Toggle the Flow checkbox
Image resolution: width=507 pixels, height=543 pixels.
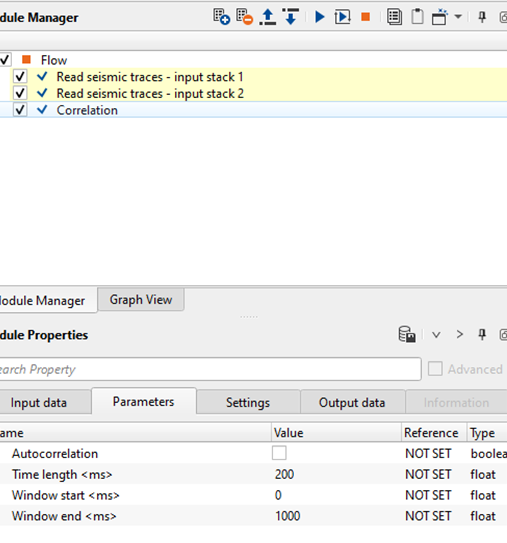[x=5, y=60]
